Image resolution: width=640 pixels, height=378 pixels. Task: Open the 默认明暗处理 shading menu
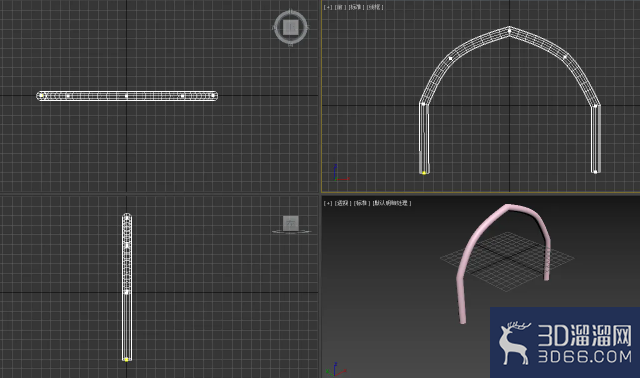click(x=392, y=203)
